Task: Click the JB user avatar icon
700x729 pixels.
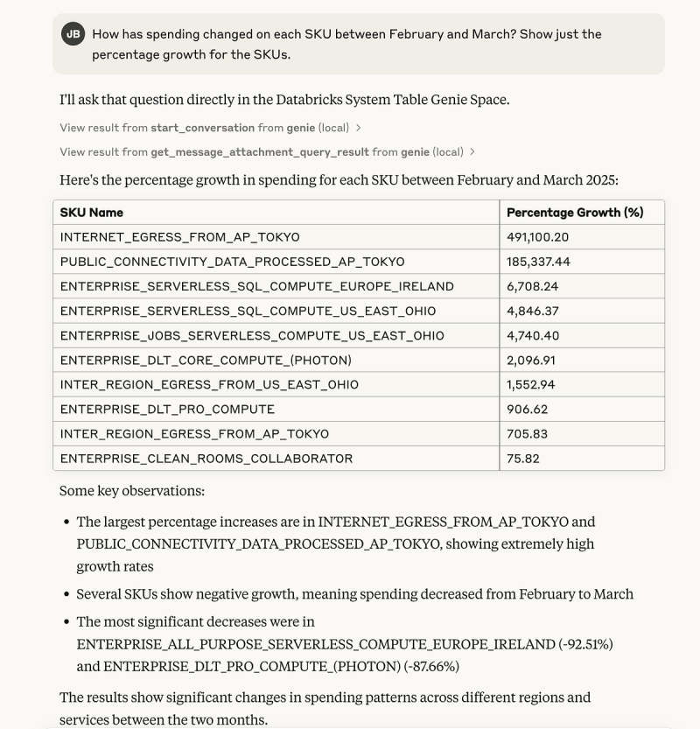Action: (73, 34)
